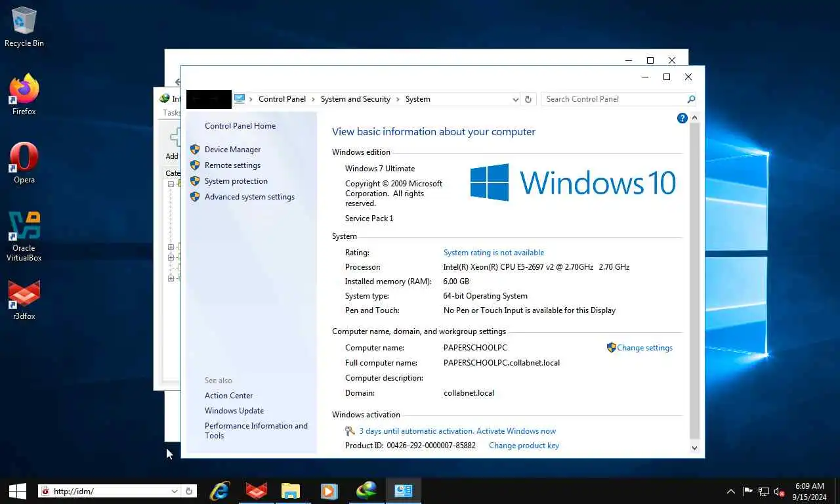Collapse the expanded tree node in download manager window
Viewport: 840px width, 504px height.
(171, 184)
